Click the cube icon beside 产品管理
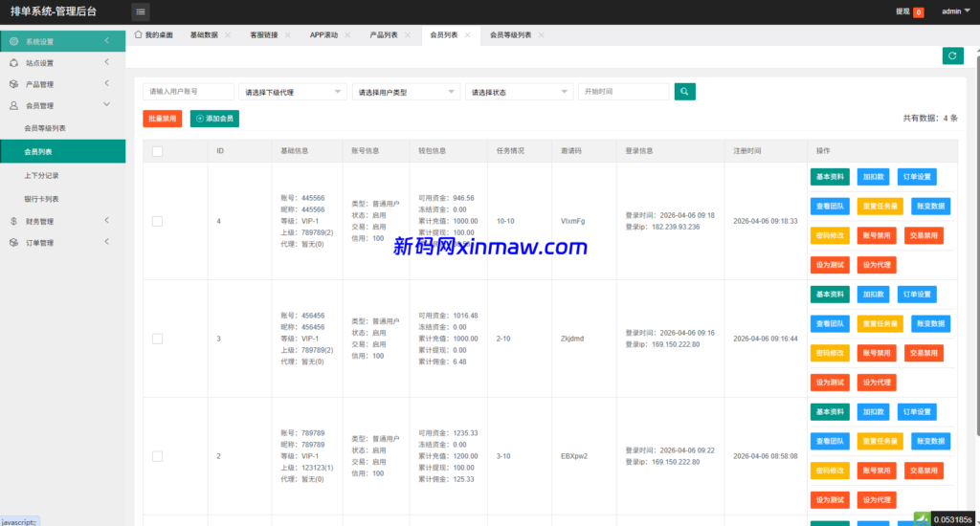The image size is (980, 526). pos(13,84)
